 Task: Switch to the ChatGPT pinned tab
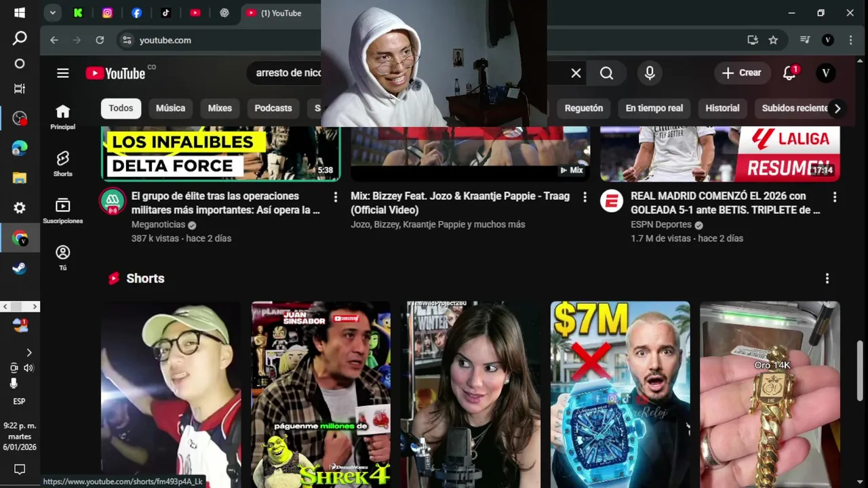(x=224, y=13)
